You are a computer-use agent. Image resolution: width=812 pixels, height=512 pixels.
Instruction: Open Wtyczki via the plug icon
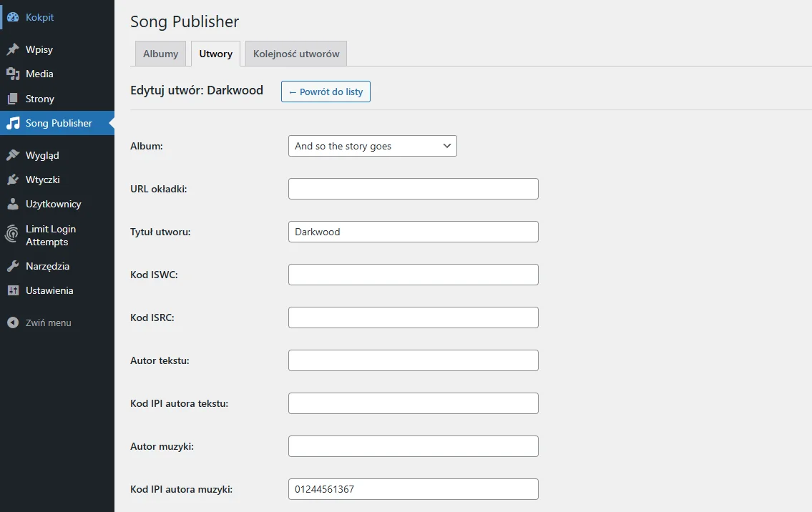point(13,179)
